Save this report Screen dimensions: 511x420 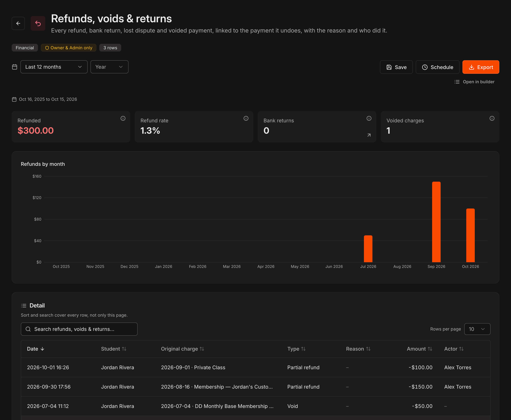[396, 67]
